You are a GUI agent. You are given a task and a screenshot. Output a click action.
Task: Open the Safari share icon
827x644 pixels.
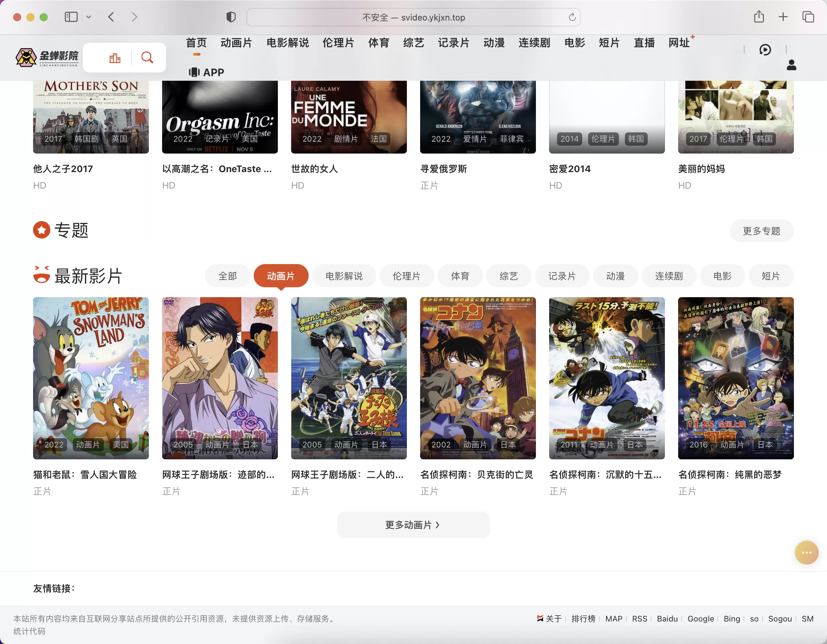click(x=759, y=17)
